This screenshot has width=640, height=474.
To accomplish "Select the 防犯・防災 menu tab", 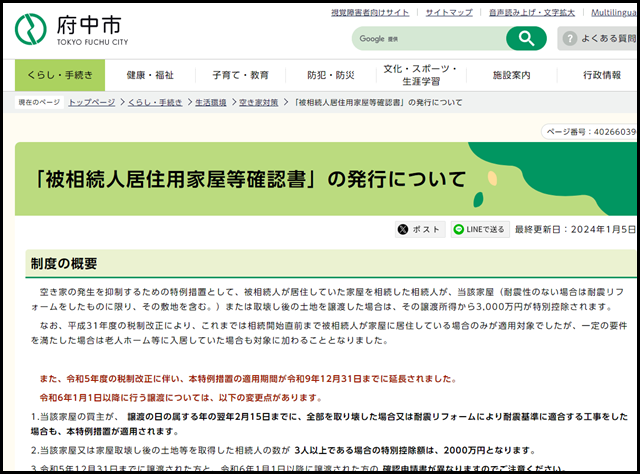I will pos(331,75).
